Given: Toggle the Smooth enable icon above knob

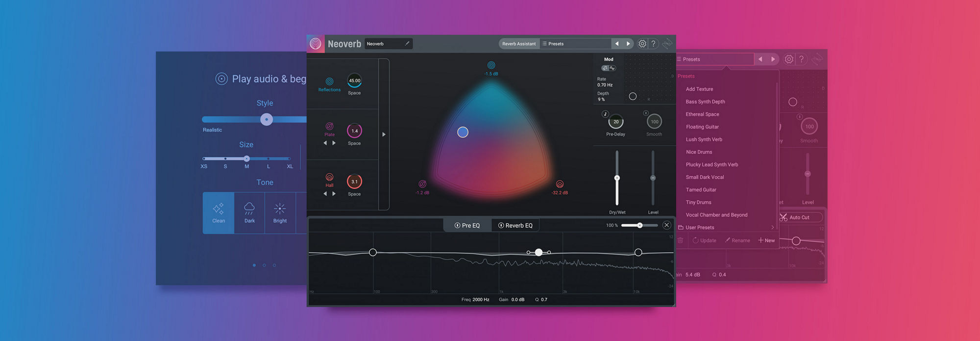Looking at the screenshot, I should pyautogui.click(x=646, y=113).
